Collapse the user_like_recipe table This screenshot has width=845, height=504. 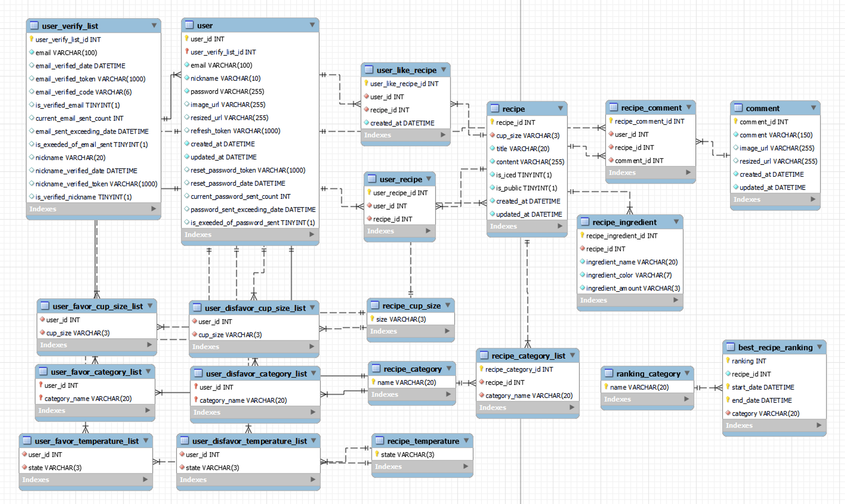coord(444,69)
